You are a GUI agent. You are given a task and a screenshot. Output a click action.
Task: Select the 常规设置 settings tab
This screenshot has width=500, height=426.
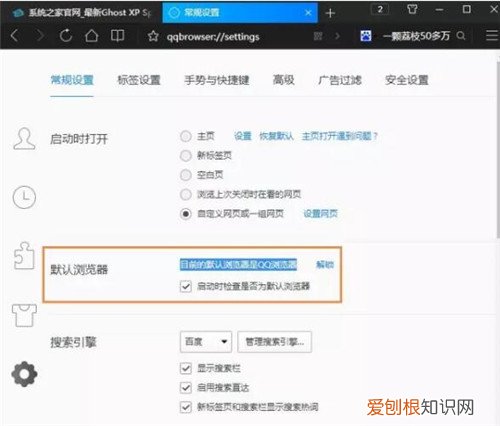[x=72, y=80]
